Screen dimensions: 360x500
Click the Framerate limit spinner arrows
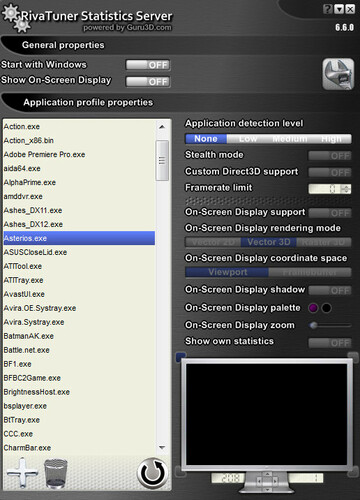click(346, 189)
